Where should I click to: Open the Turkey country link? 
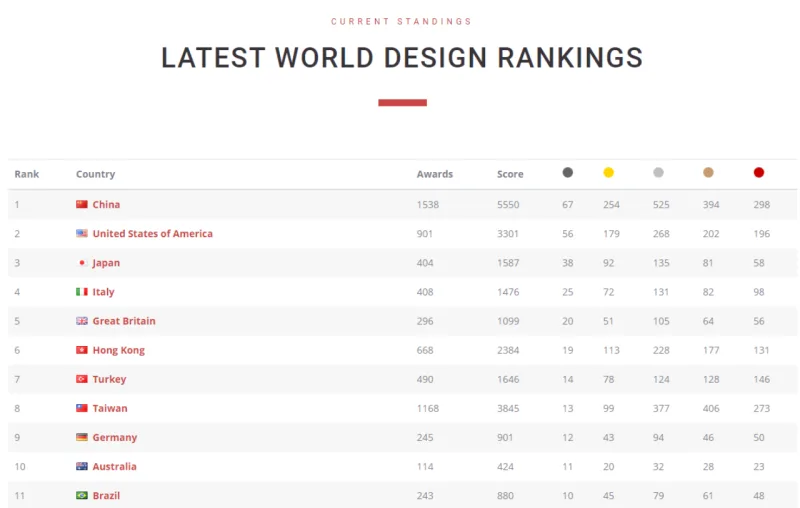pos(109,379)
